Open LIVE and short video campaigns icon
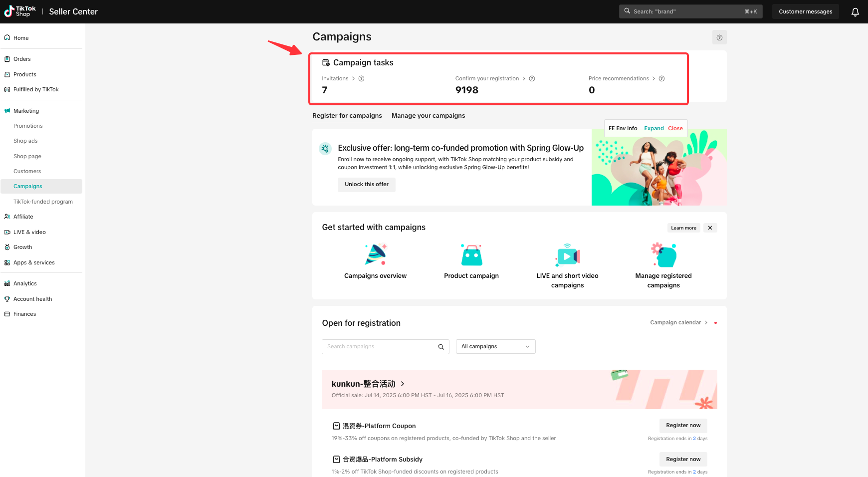The image size is (868, 477). pyautogui.click(x=567, y=255)
